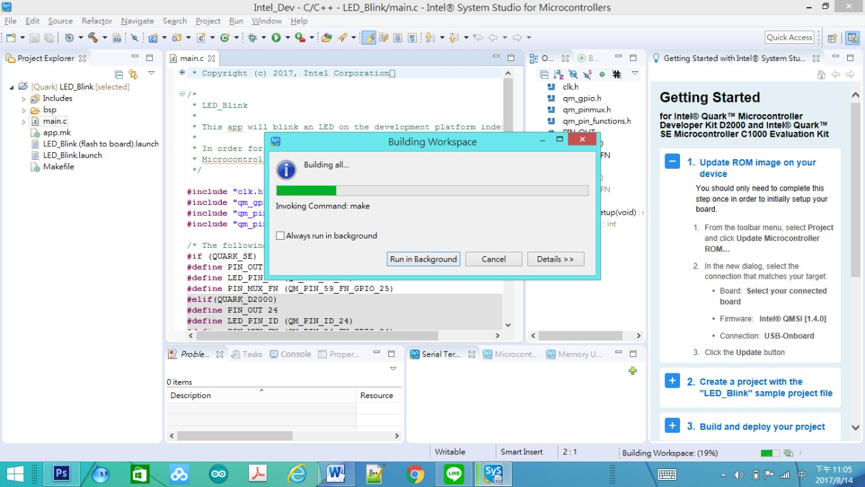Screen dimensions: 865x487
Task: Toggle Show Whitespace Characters pilcrow icon
Action: point(412,38)
